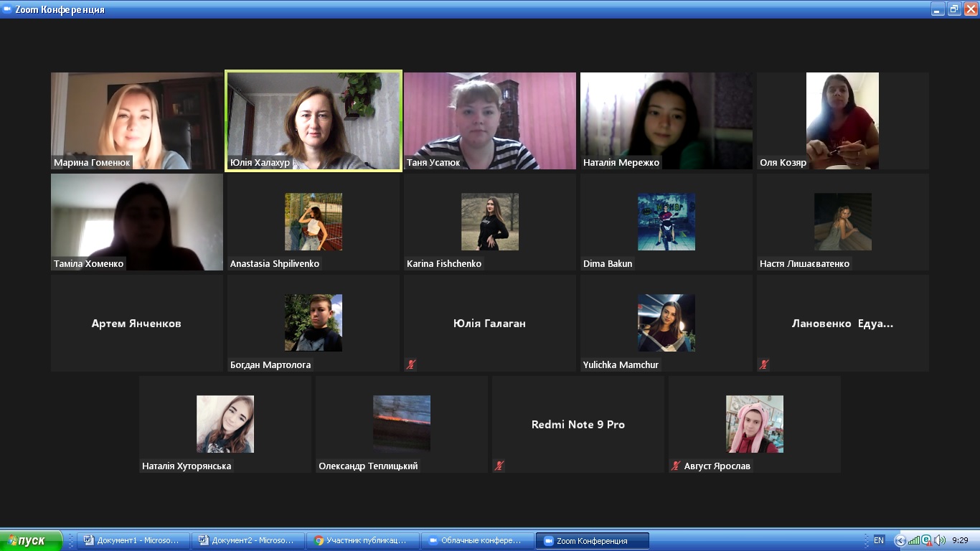Click the clock showing 9:29

tap(960, 540)
